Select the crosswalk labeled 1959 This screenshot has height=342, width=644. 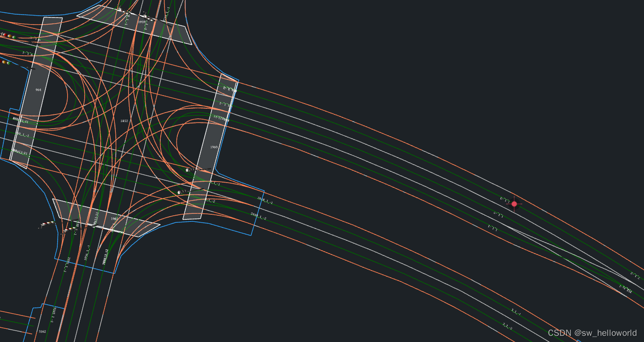pos(135,25)
